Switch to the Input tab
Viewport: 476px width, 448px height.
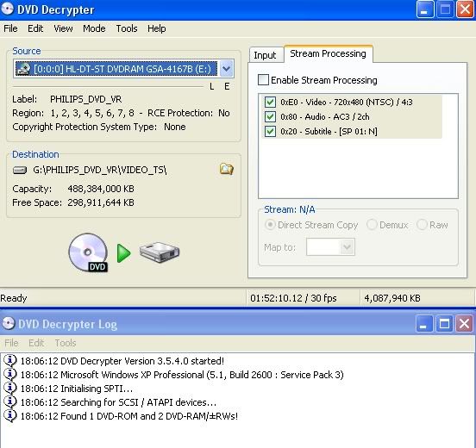(x=265, y=55)
